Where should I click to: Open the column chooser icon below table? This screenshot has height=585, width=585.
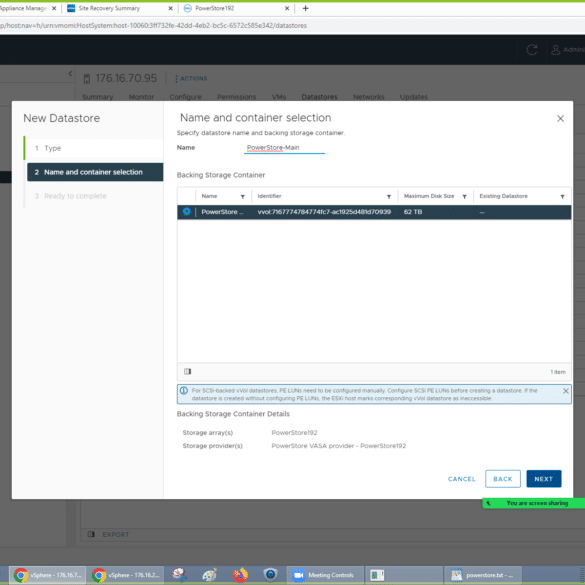187,371
